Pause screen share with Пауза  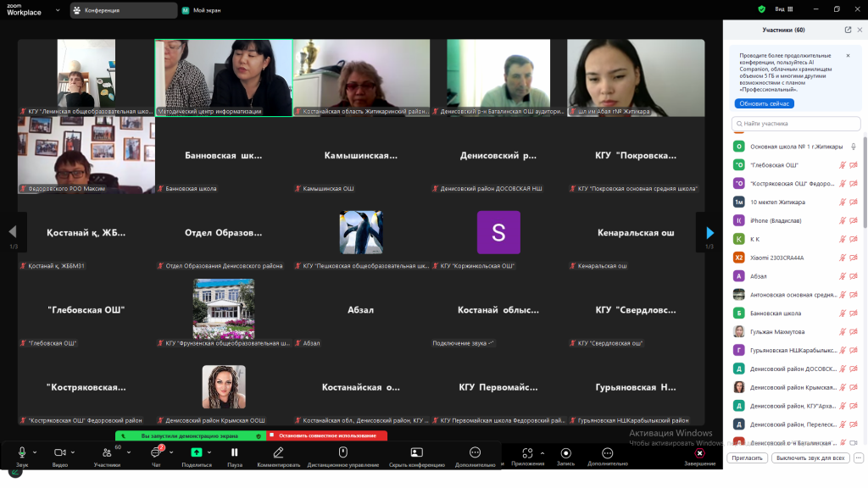234,452
